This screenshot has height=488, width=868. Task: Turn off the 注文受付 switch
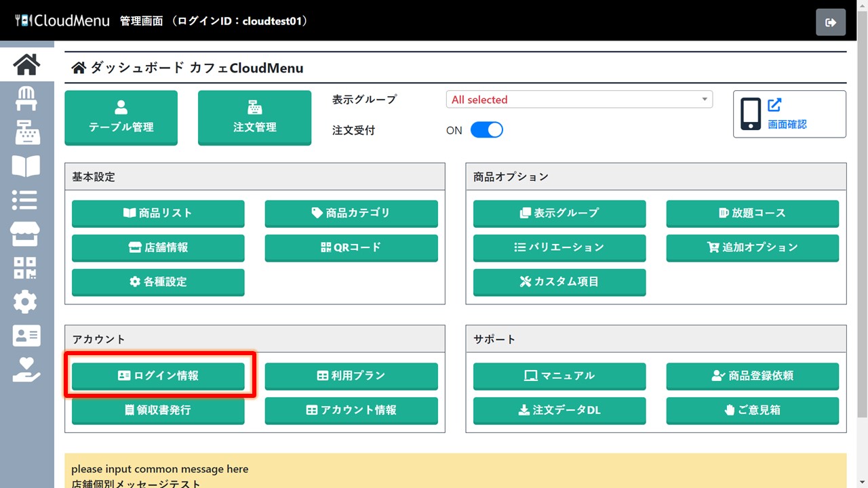pyautogui.click(x=487, y=130)
